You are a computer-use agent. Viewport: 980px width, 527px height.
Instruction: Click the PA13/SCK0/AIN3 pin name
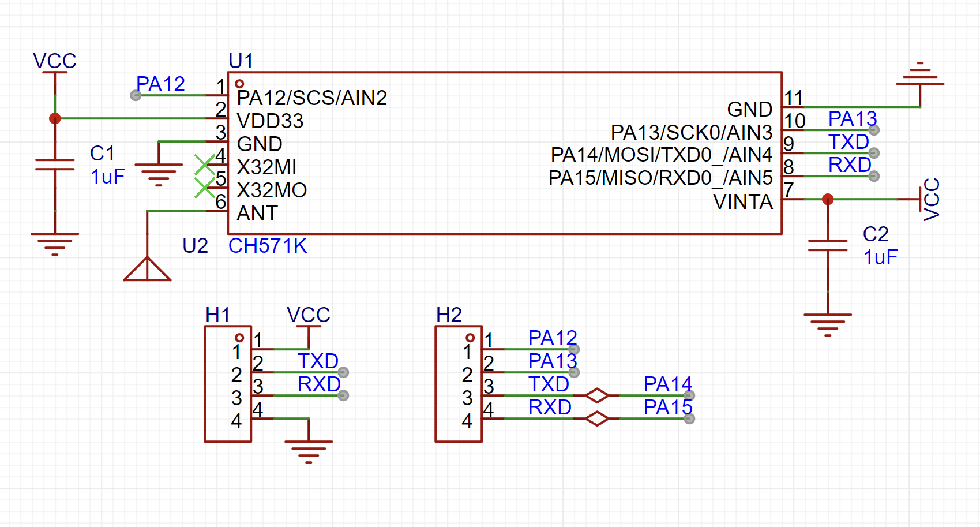[692, 133]
